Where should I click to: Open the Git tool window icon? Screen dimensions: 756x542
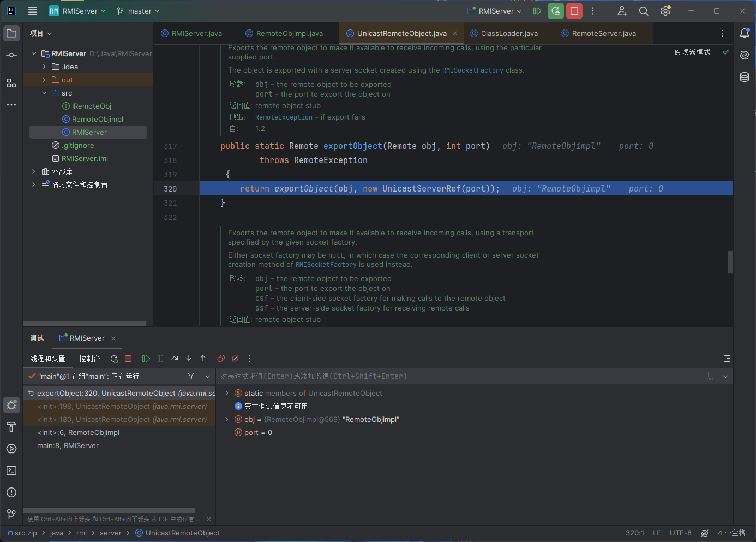coord(11,514)
